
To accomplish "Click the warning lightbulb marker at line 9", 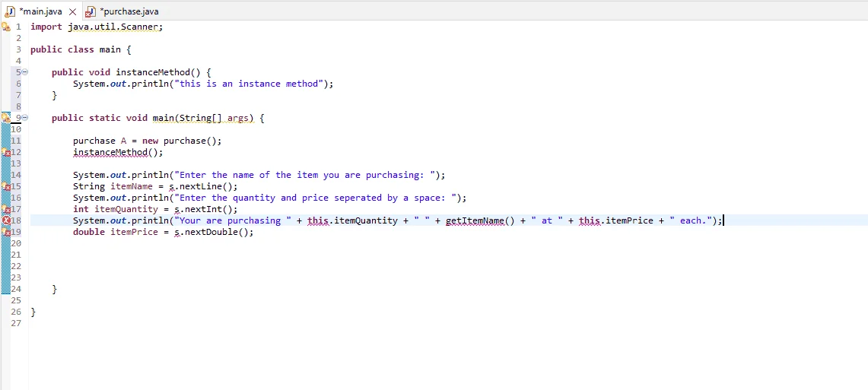I will point(5,118).
